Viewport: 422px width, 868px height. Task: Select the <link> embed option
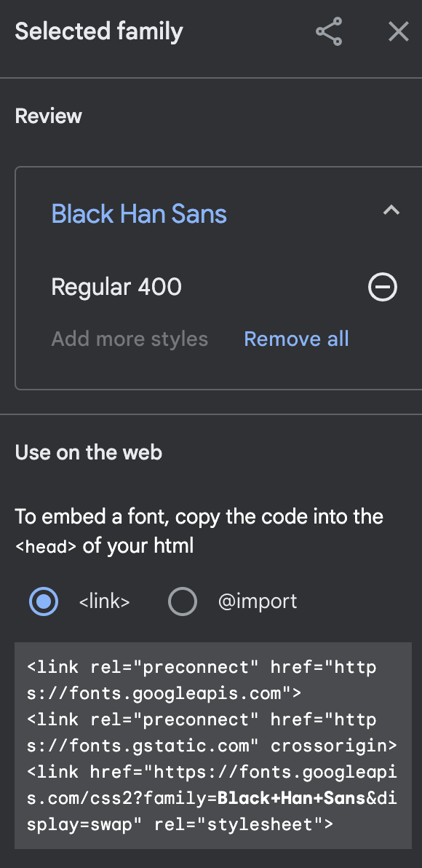pyautogui.click(x=44, y=601)
